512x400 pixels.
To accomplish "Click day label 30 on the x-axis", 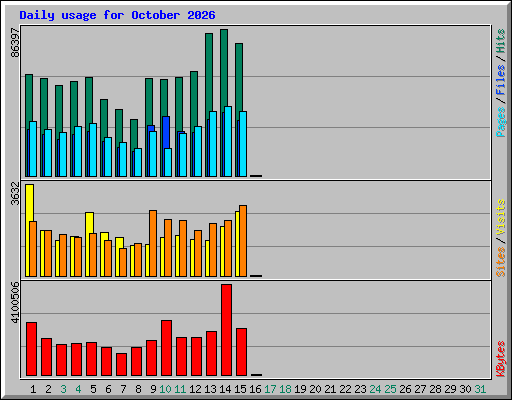I will pyautogui.click(x=466, y=389).
